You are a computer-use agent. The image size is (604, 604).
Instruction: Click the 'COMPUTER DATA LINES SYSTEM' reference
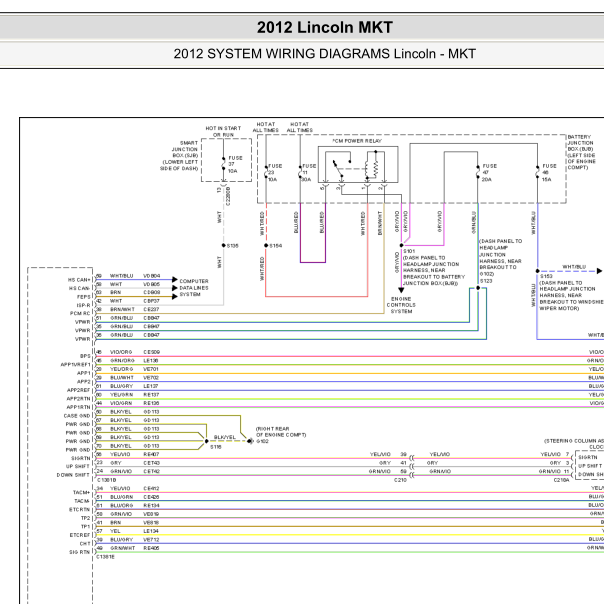[194, 288]
